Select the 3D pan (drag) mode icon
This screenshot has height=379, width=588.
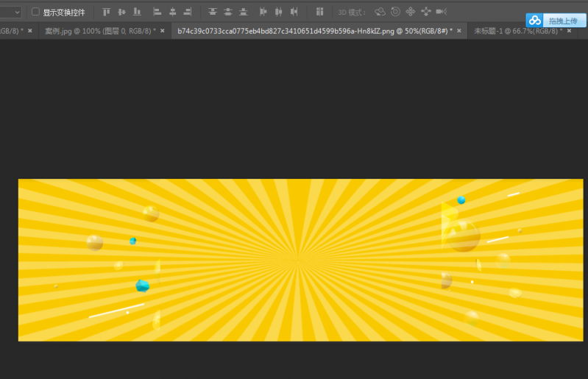tap(410, 12)
